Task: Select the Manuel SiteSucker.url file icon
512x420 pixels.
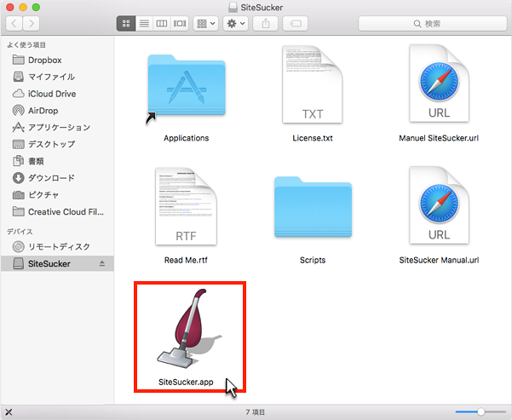Action: (440, 83)
